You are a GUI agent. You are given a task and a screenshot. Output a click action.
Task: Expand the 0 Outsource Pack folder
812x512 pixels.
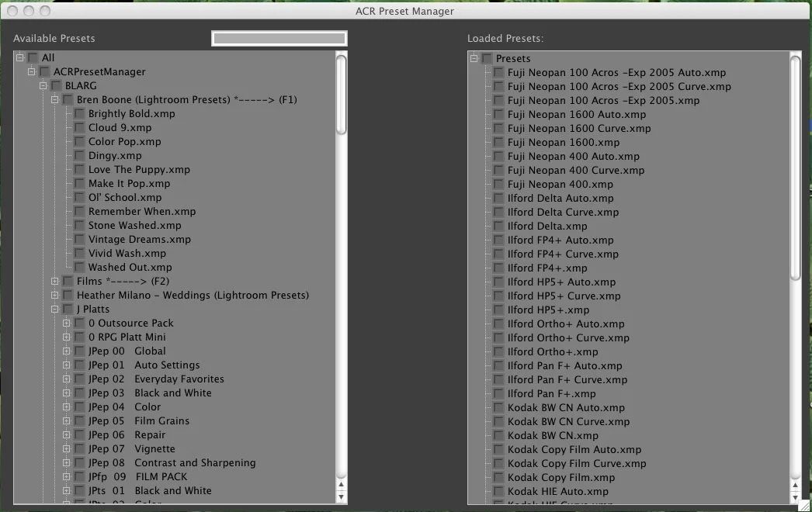[x=66, y=323]
